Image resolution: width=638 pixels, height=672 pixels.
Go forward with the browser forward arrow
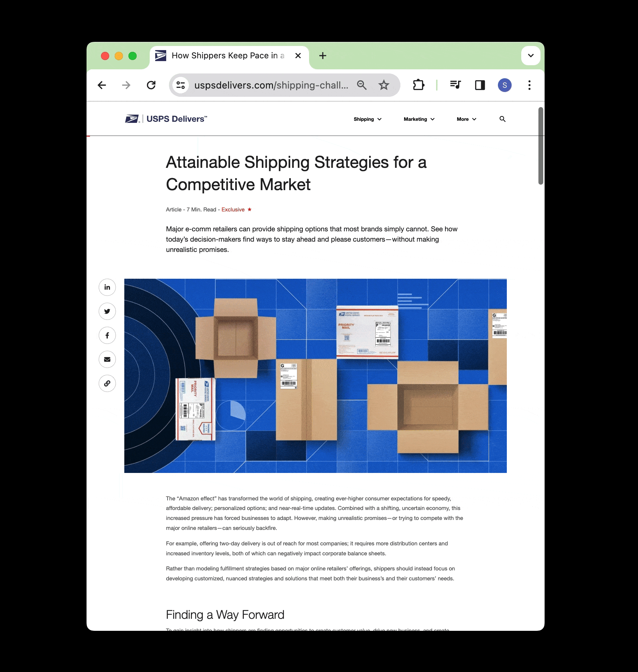126,85
